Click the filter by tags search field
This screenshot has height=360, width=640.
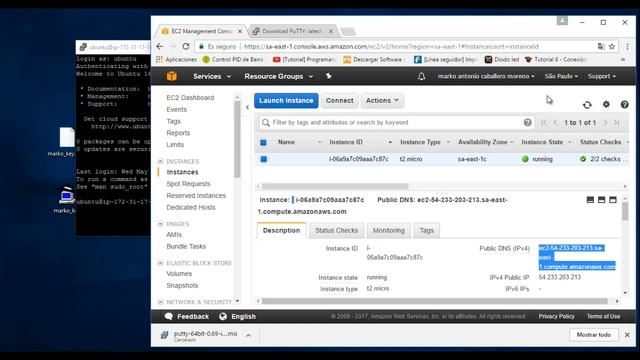pos(396,122)
